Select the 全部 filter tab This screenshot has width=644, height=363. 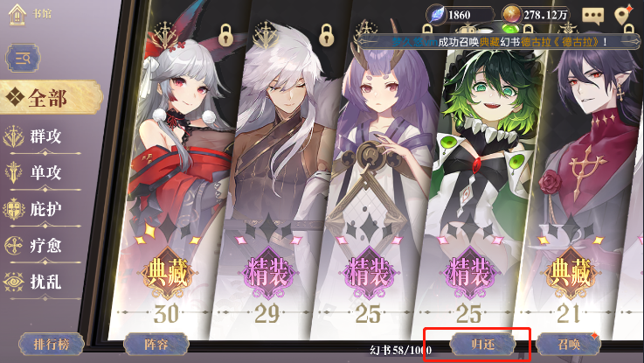[x=51, y=98]
